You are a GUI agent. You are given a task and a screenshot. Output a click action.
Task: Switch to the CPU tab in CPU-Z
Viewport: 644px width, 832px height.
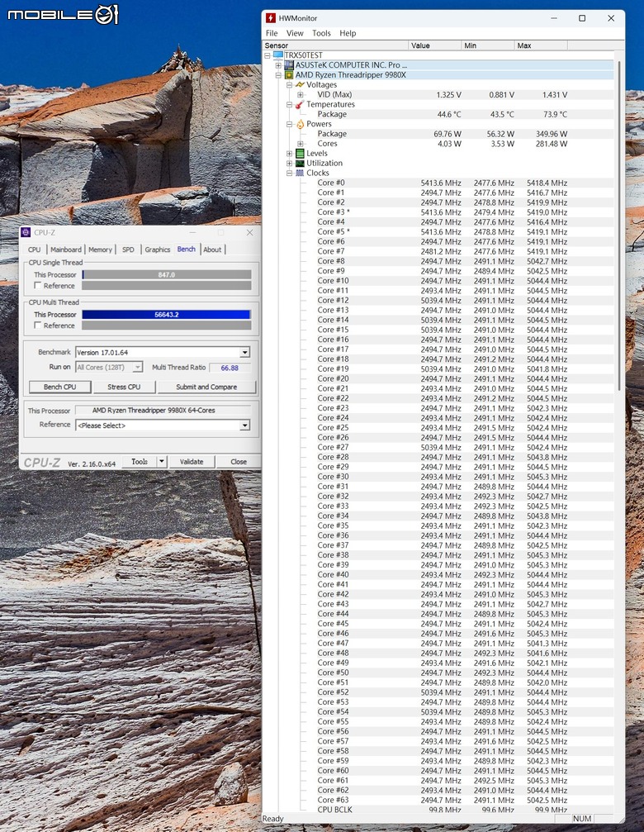point(35,250)
